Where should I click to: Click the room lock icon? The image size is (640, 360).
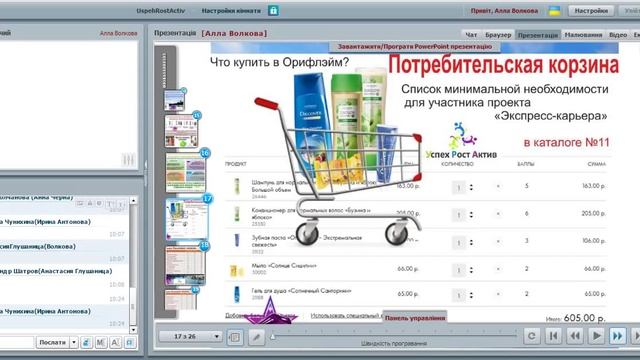point(273,11)
